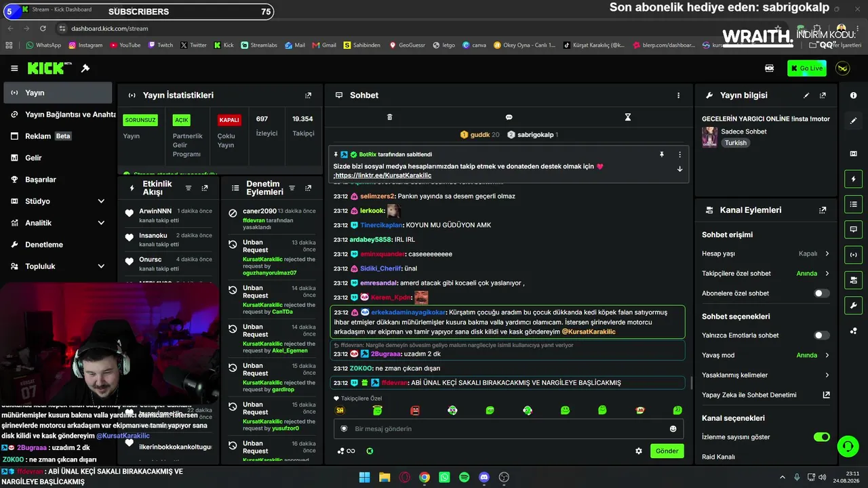
Task: Click the list icon in right rail
Action: pyautogui.click(x=853, y=204)
